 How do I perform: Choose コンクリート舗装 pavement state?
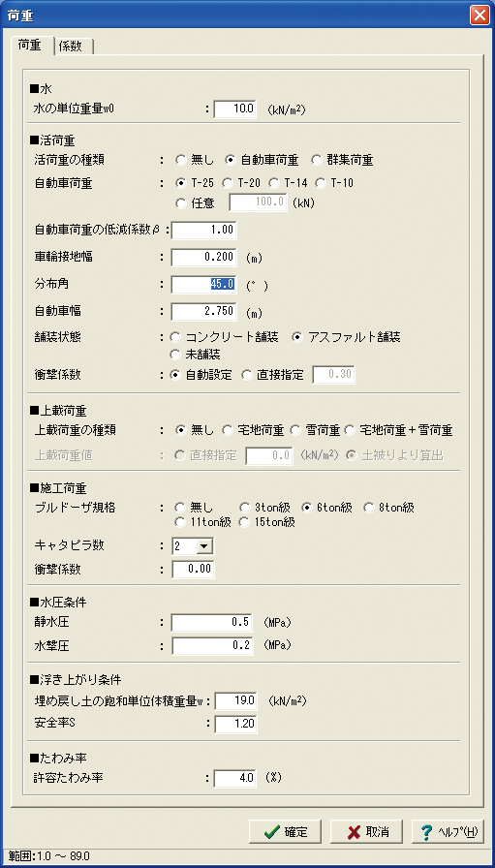point(224,336)
